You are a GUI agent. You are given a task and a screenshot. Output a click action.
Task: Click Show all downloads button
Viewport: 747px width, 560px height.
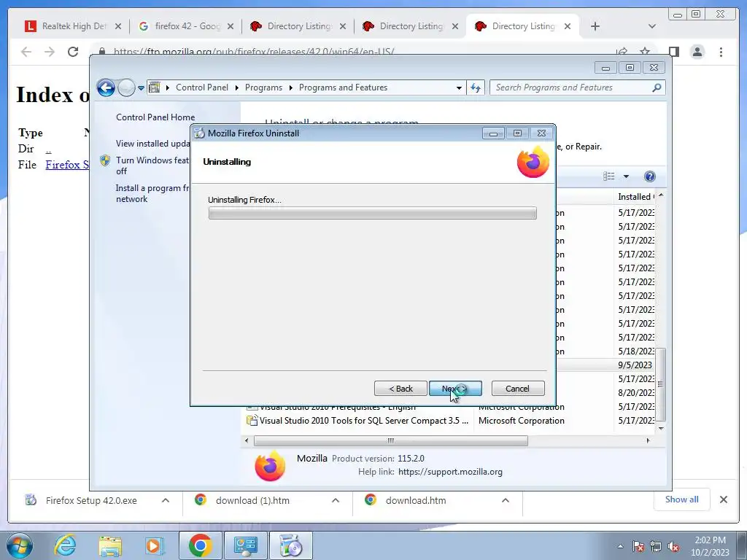click(x=682, y=499)
